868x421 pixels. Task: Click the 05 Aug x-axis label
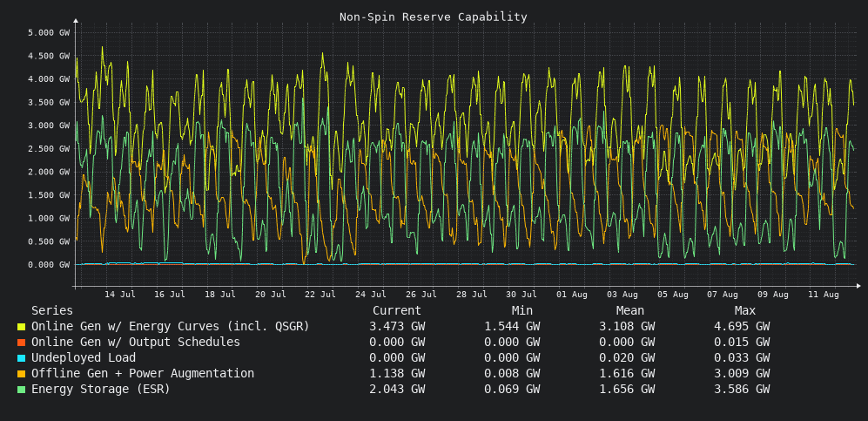click(673, 295)
